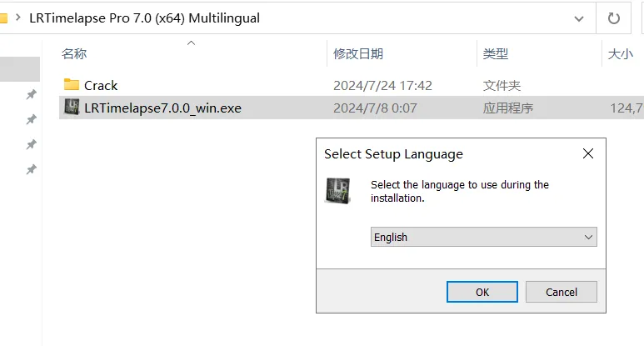This screenshot has height=346, width=644.
Task: Click the Crack folder icon
Action: tap(72, 85)
